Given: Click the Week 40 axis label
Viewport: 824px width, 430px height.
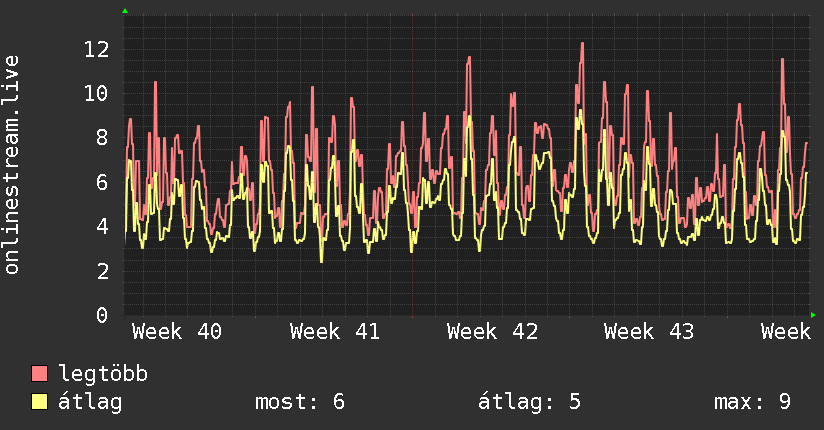Looking at the screenshot, I should coord(177,332).
